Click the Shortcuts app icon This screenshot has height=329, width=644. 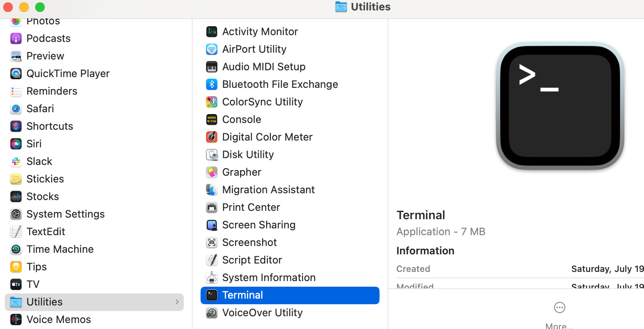[16, 126]
